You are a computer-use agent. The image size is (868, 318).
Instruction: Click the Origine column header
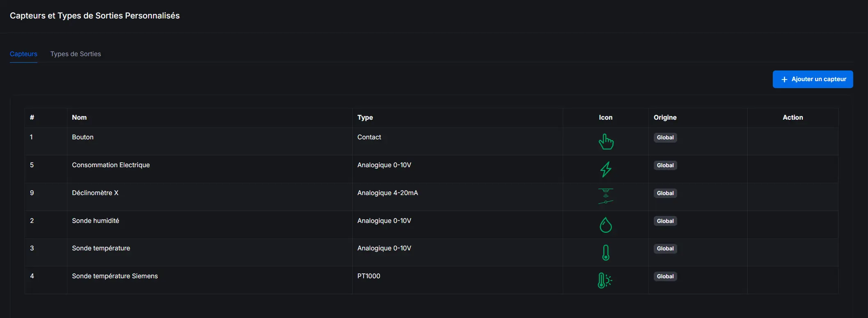(665, 118)
